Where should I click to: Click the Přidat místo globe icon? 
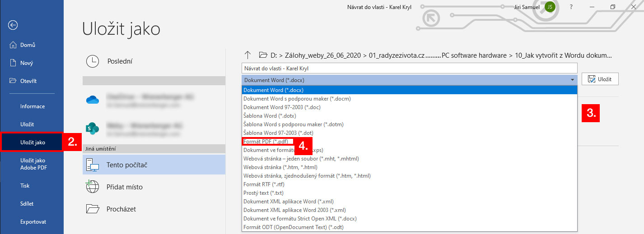(x=93, y=187)
